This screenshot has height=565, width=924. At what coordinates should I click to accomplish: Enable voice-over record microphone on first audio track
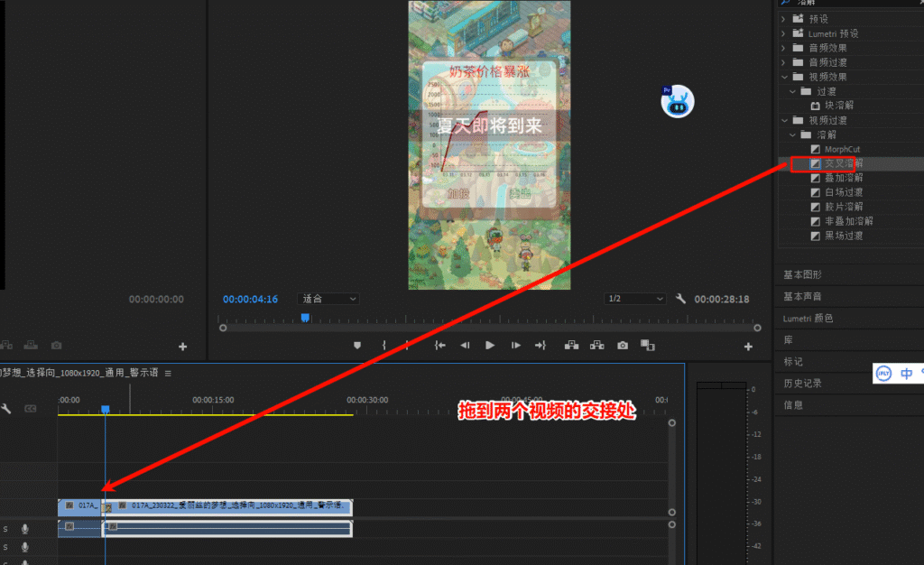(x=25, y=528)
